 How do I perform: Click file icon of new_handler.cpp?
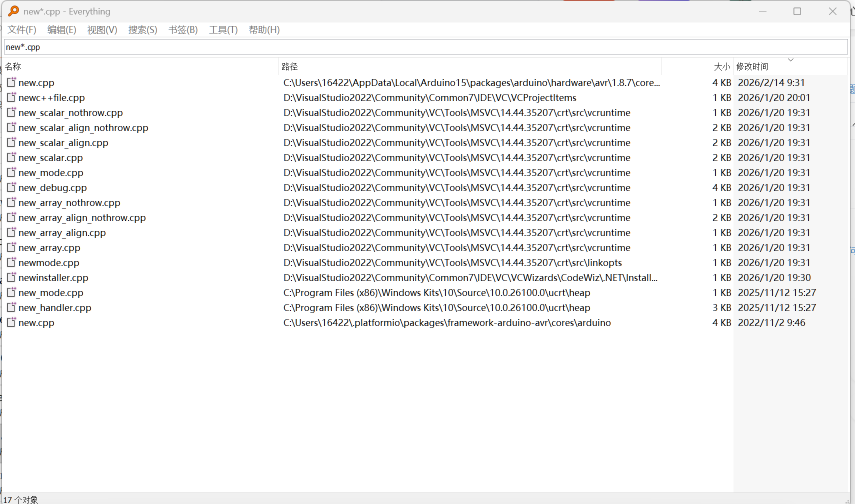pyautogui.click(x=11, y=307)
